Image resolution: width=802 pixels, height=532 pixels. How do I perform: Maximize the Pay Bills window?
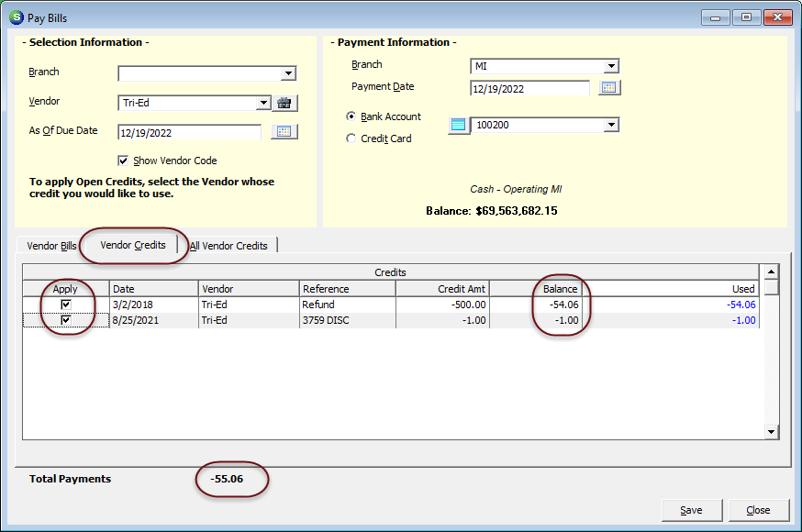coord(746,17)
